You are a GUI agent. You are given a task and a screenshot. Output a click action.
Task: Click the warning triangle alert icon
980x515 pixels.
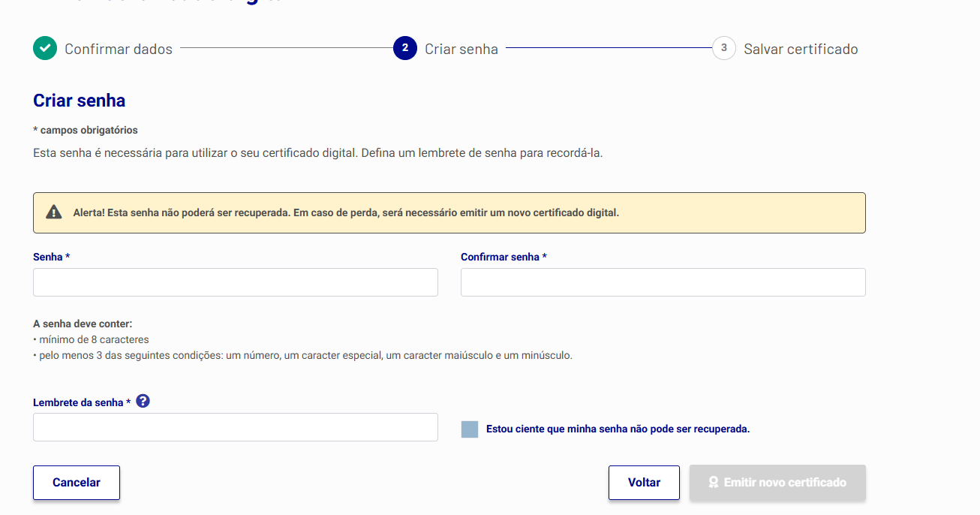tap(54, 212)
